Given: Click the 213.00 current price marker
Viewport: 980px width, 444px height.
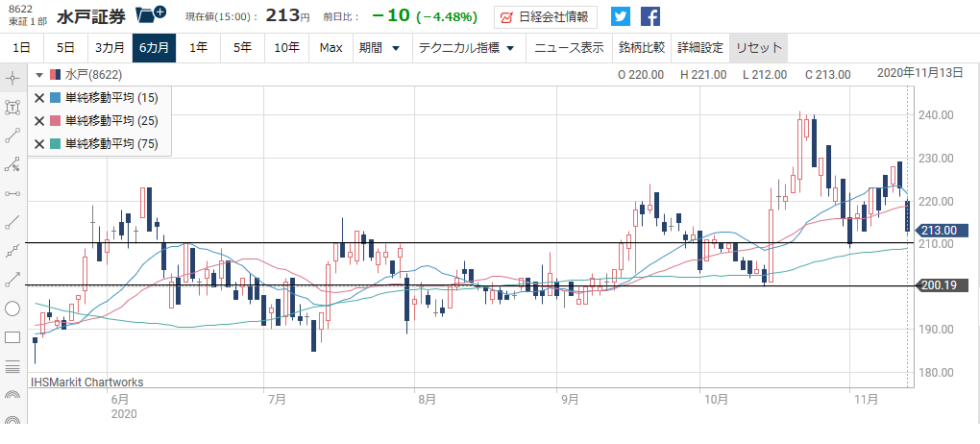Looking at the screenshot, I should [x=943, y=230].
